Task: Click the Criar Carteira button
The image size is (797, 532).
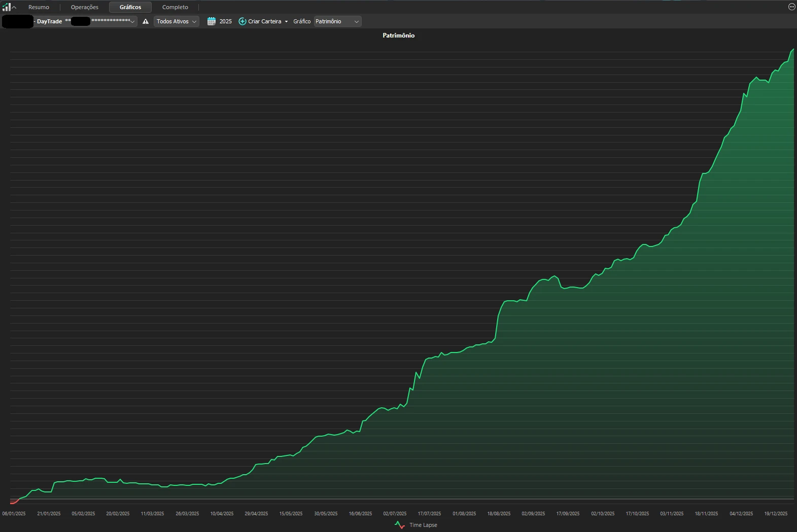Action: point(260,21)
